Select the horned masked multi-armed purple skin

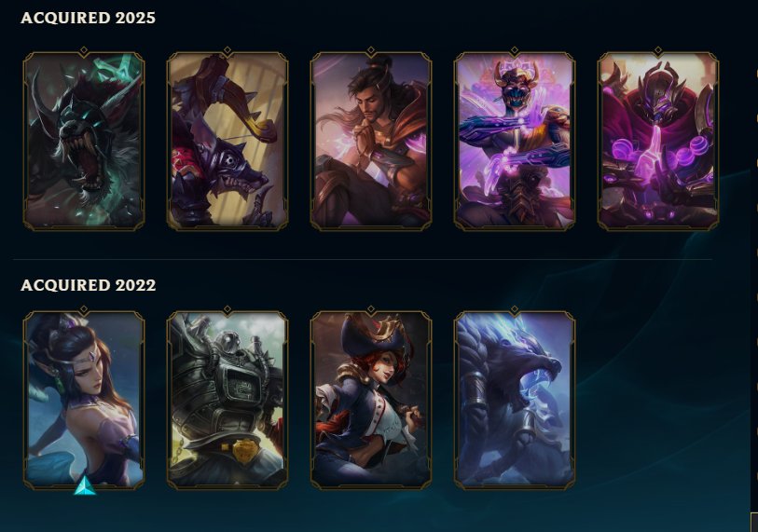click(515, 141)
